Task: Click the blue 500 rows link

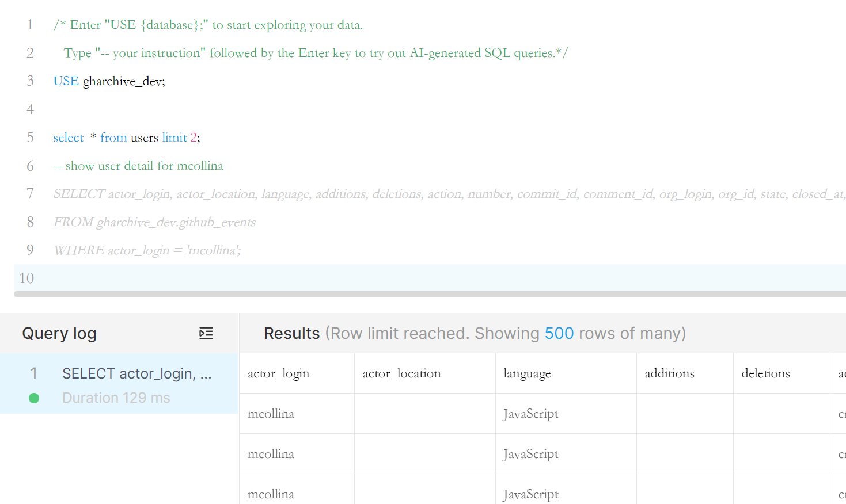Action: pos(558,333)
